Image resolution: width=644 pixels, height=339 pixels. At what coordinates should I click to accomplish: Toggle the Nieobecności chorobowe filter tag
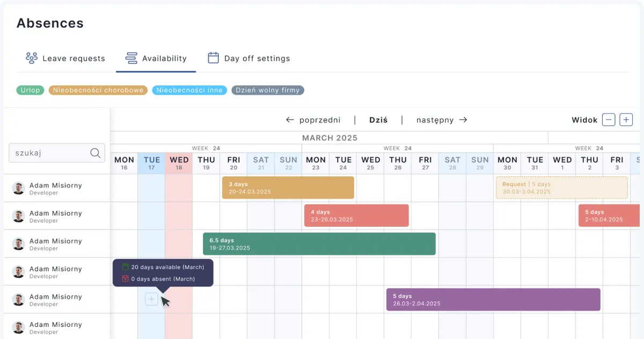pos(98,90)
